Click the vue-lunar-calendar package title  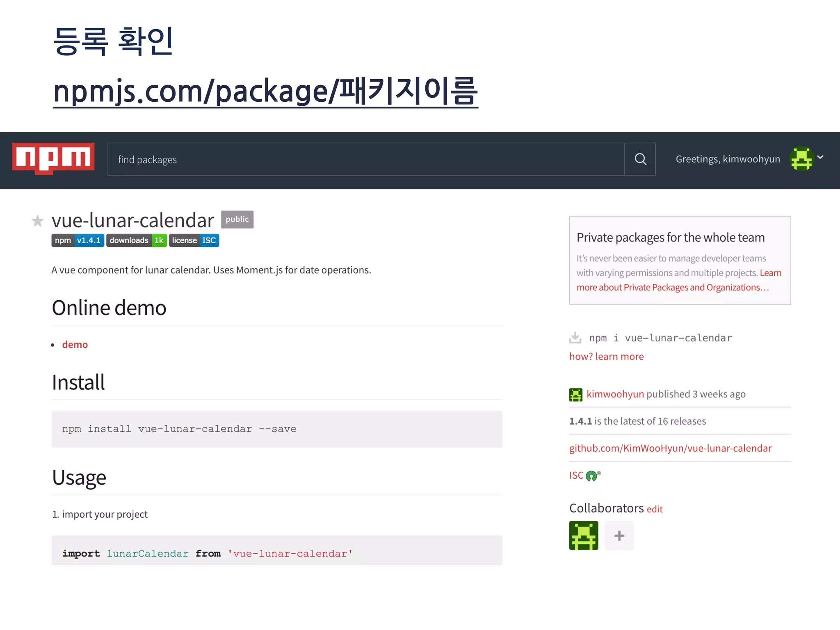[x=133, y=220]
